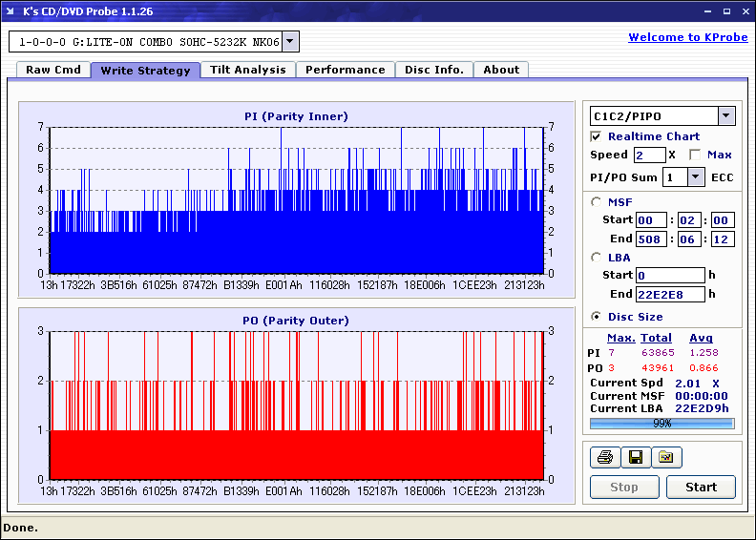Enable the Realtime Chart checkbox
Viewport: 756px width, 540px height.
pyautogui.click(x=597, y=136)
